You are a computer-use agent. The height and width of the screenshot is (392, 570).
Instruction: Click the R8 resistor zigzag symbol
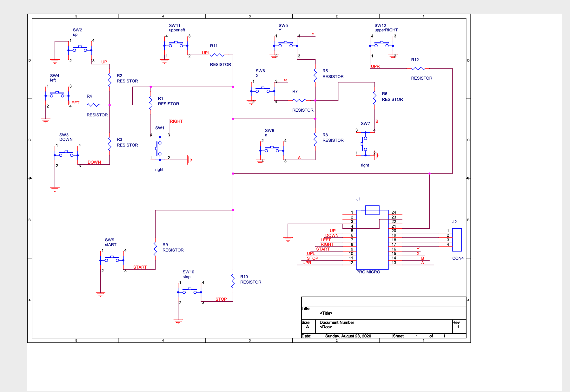pos(315,139)
